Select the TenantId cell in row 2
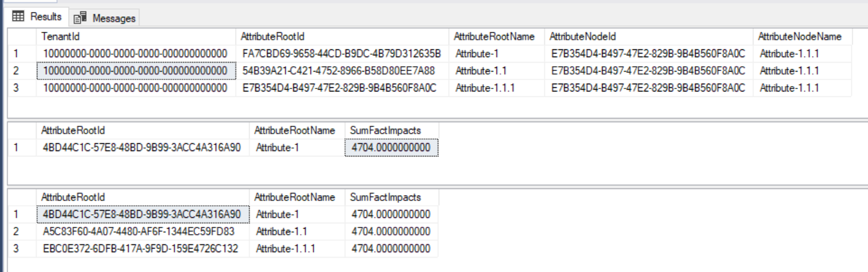This screenshot has width=868, height=272. tap(135, 71)
